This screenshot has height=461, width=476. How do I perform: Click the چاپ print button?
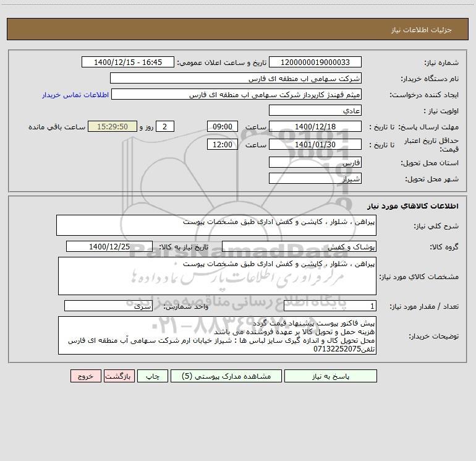click(x=153, y=376)
